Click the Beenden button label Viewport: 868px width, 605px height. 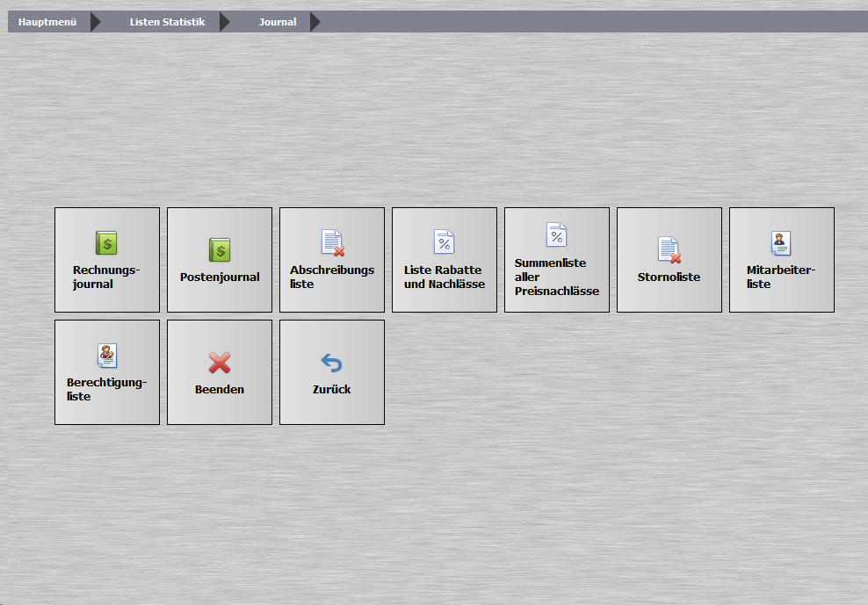click(x=220, y=389)
